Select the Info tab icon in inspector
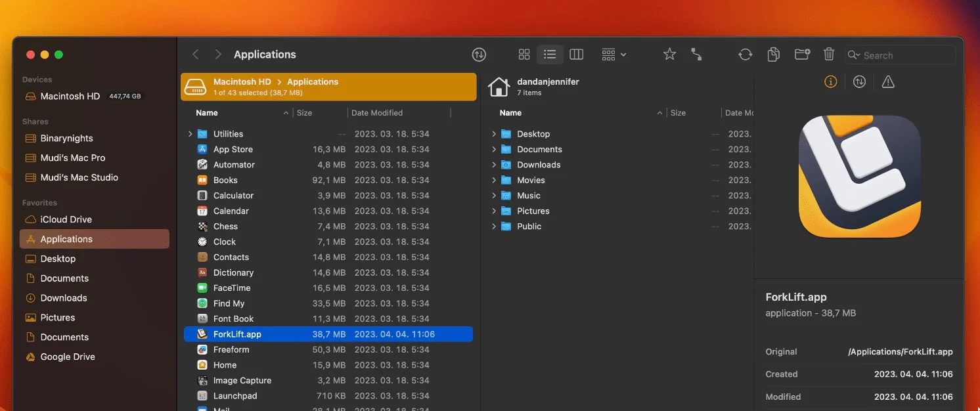Viewport: 980px width, 411px height. point(831,82)
